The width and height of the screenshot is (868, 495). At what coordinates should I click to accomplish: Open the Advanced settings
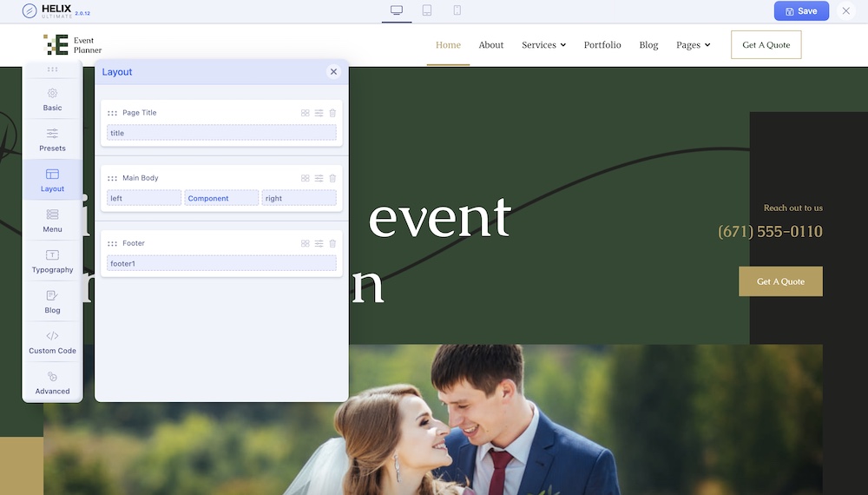[x=52, y=383]
